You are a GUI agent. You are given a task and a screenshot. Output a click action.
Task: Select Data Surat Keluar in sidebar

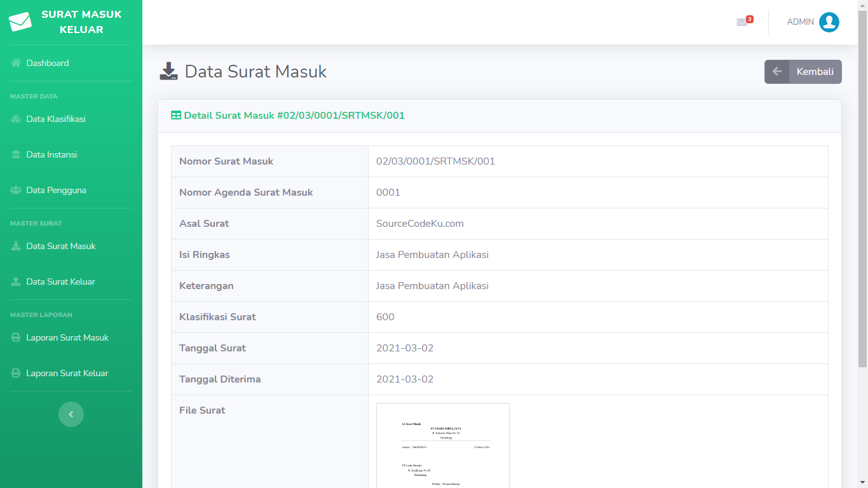click(71, 281)
